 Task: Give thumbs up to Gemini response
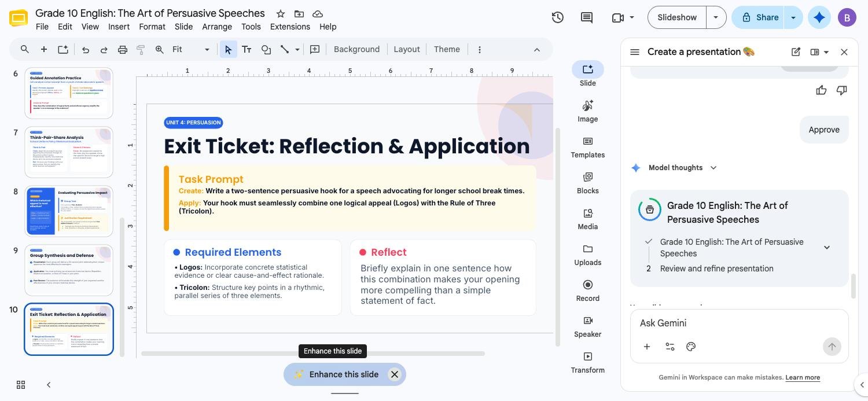coord(821,90)
